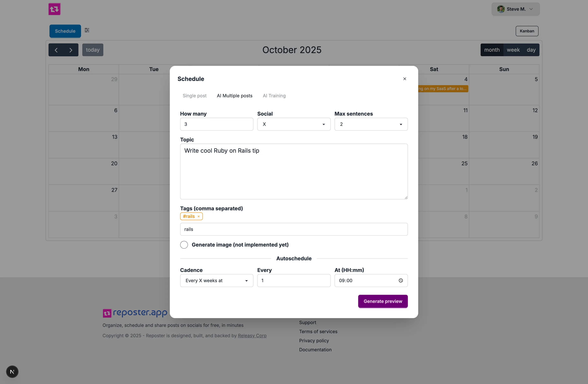Open the Releasy Corp link

point(252,336)
